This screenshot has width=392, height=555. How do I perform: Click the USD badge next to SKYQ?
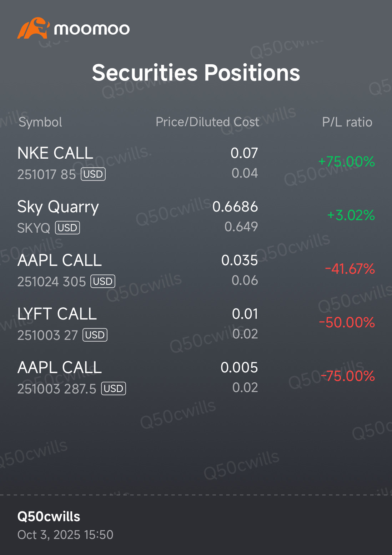pyautogui.click(x=67, y=228)
